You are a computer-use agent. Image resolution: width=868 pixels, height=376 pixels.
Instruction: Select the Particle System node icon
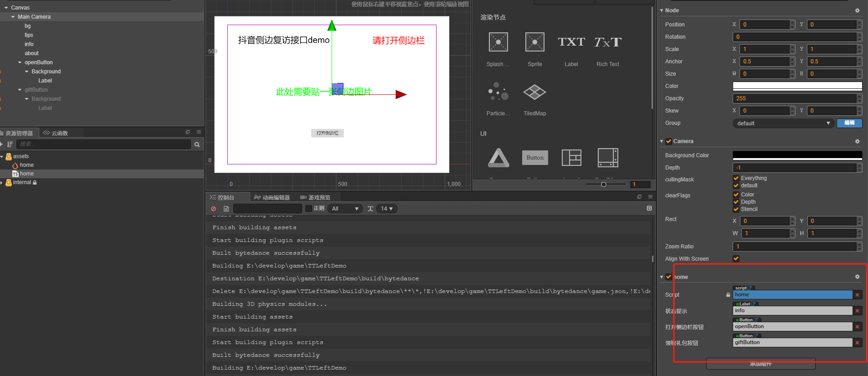[498, 91]
